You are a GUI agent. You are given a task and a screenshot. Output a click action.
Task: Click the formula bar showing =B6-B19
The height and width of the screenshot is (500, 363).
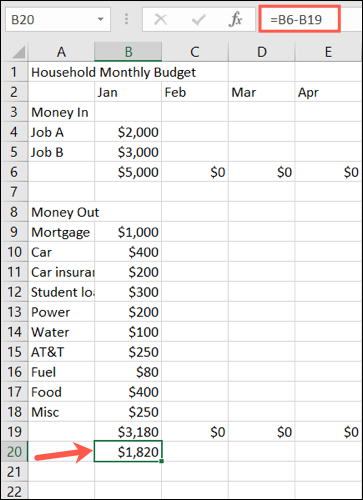pyautogui.click(x=299, y=20)
